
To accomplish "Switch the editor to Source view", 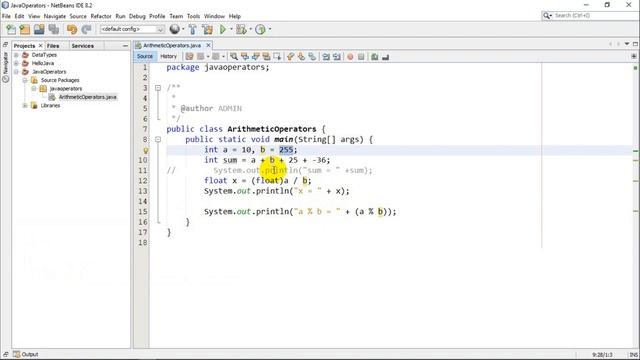I will 144,56.
